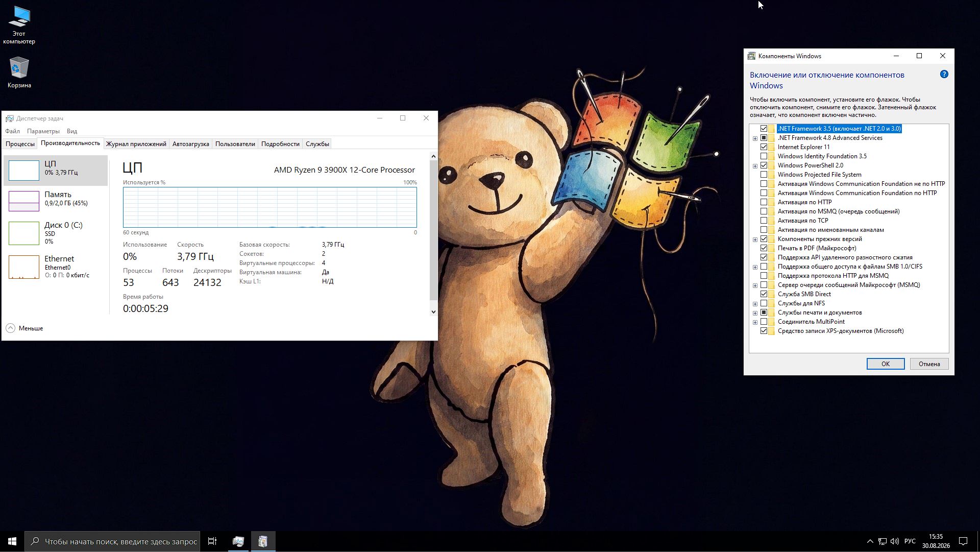Expand Services for NFS node

tap(755, 304)
